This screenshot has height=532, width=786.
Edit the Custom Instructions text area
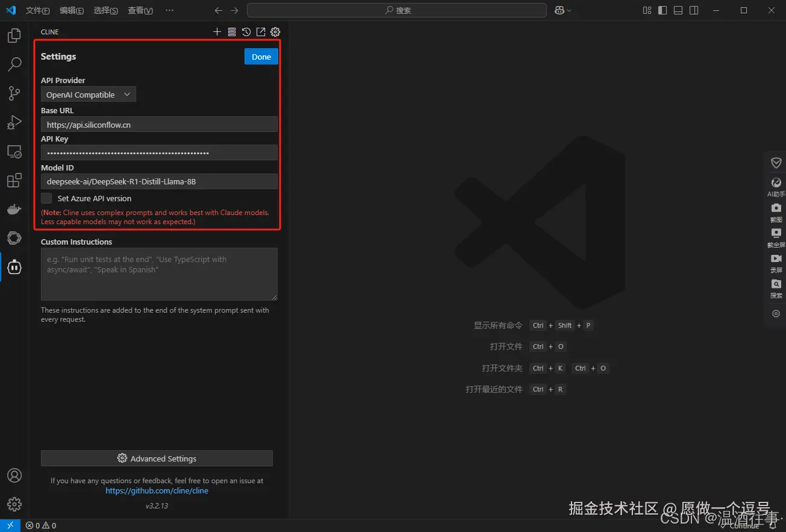[159, 274]
